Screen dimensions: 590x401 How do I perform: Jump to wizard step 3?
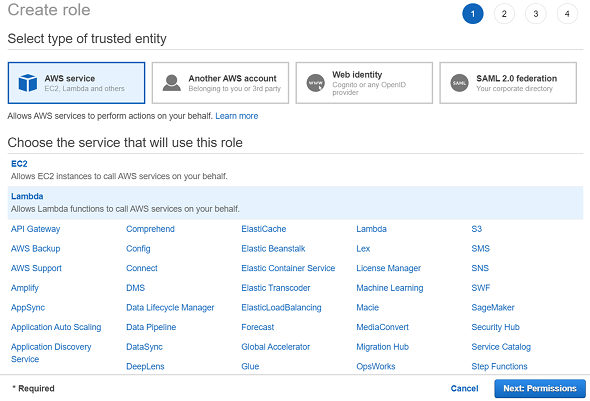pyautogui.click(x=536, y=14)
